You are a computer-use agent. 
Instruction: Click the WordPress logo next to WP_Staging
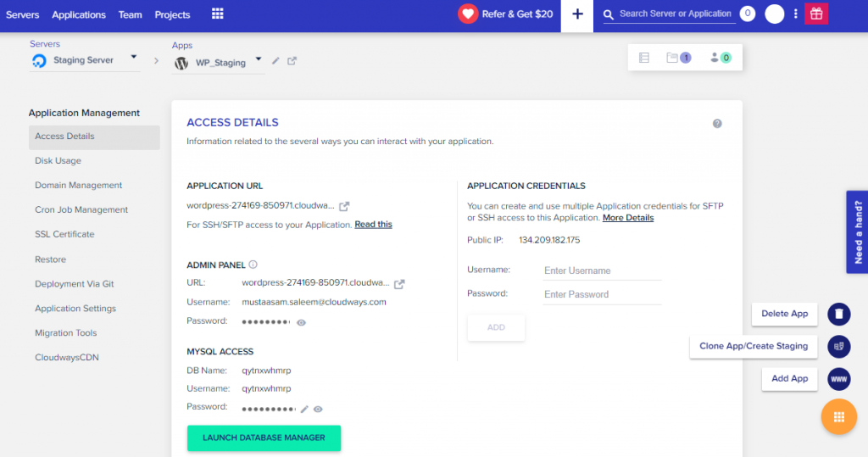(181, 63)
